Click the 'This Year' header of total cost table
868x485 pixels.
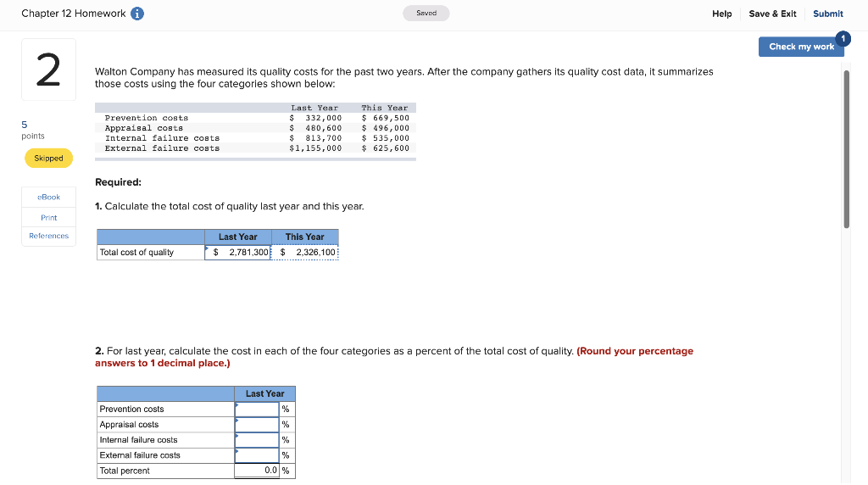click(305, 237)
